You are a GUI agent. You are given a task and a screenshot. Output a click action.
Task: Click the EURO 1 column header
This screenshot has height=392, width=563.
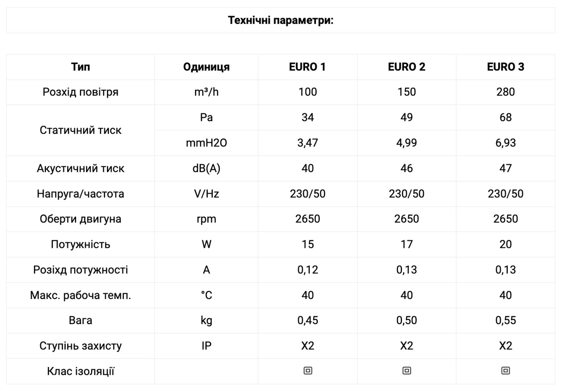pyautogui.click(x=307, y=67)
